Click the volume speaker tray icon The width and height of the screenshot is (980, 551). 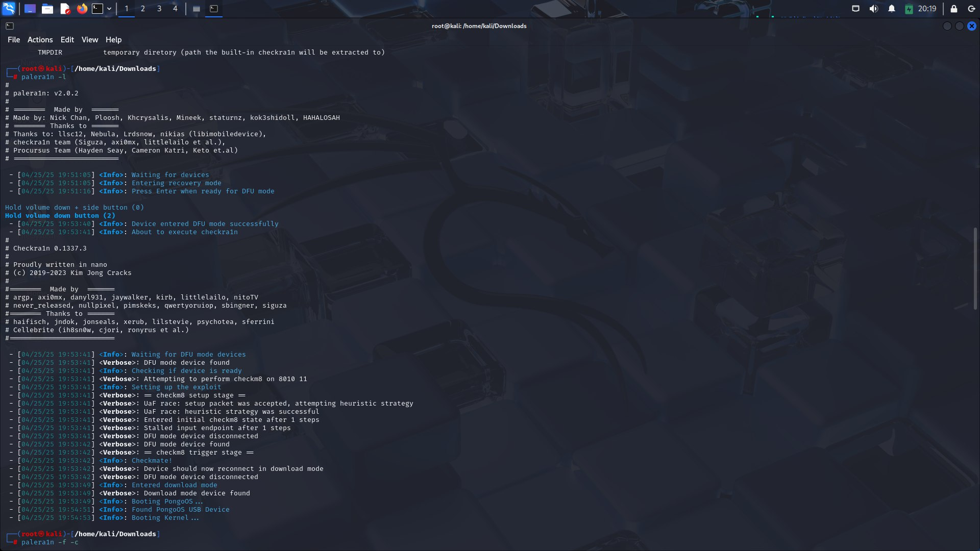(874, 9)
